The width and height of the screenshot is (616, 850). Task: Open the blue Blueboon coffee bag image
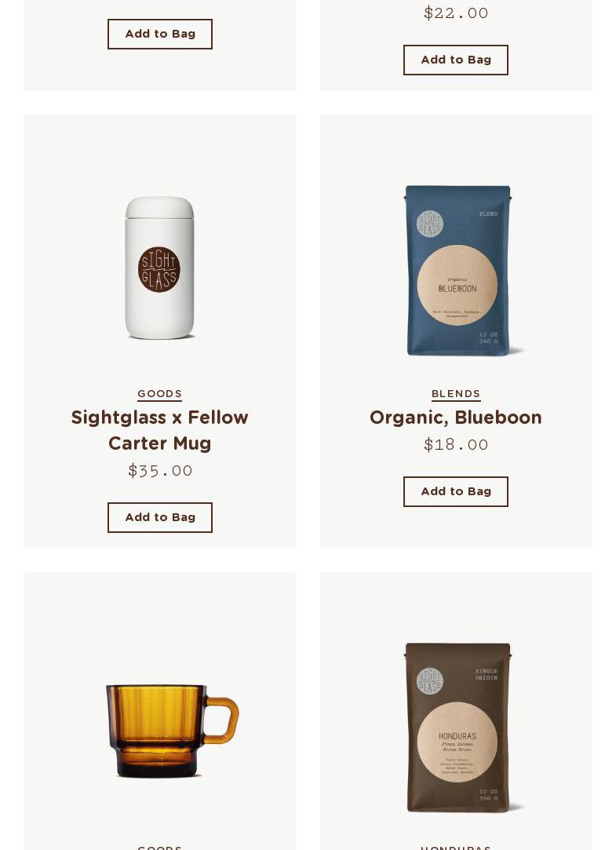[x=458, y=271]
